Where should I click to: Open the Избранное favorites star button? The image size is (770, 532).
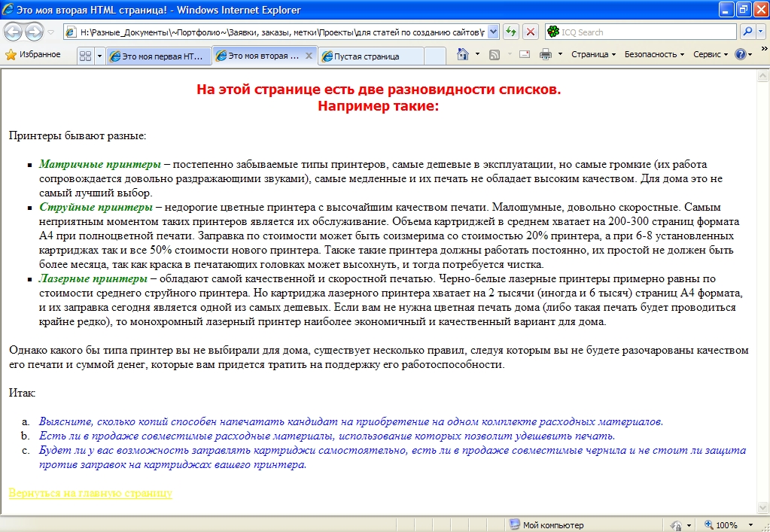tap(33, 54)
